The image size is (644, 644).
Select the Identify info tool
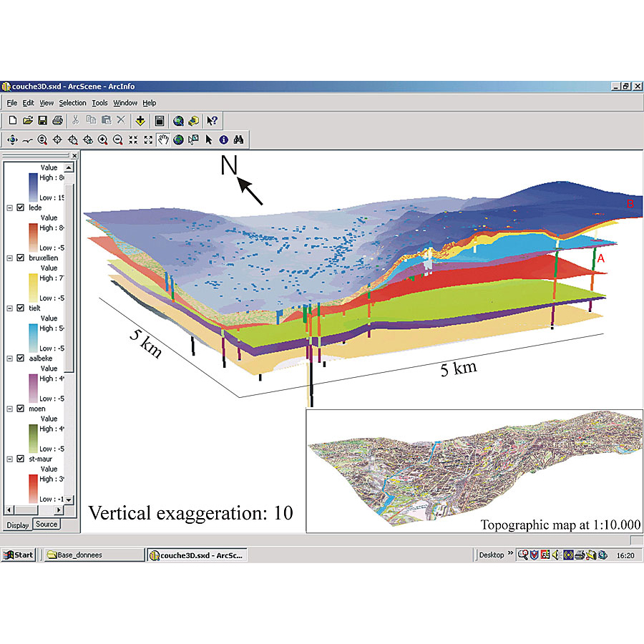(223, 140)
